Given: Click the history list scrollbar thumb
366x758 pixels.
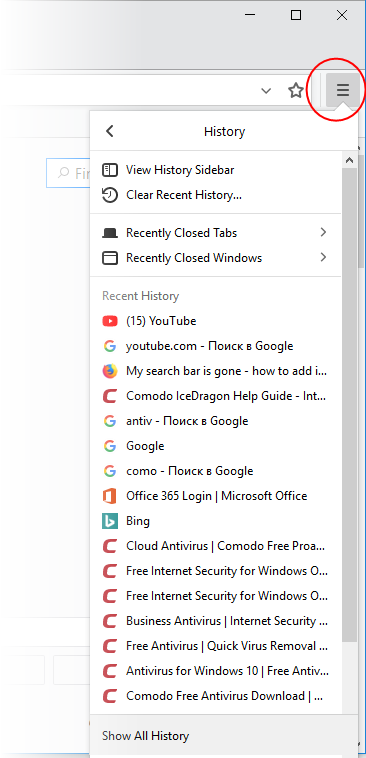Looking at the screenshot, I should (350, 405).
